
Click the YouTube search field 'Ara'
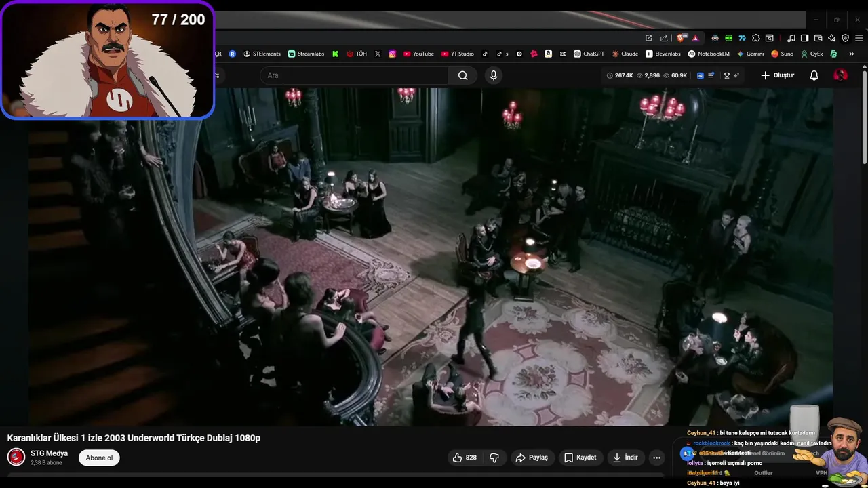(x=354, y=75)
